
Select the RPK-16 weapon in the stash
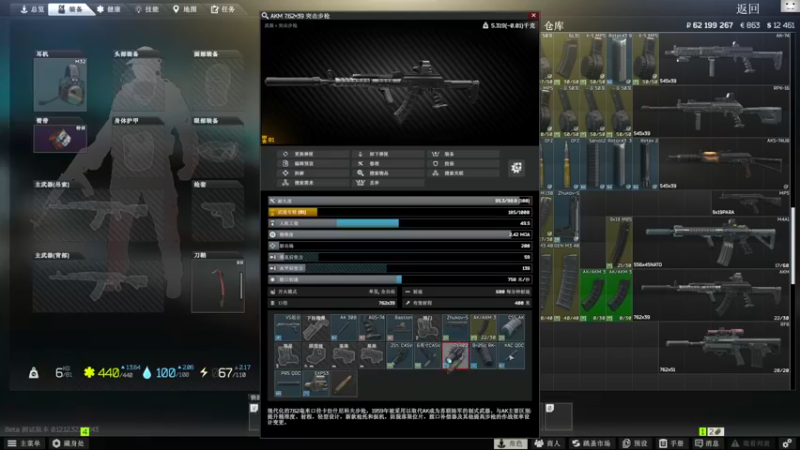point(712,111)
